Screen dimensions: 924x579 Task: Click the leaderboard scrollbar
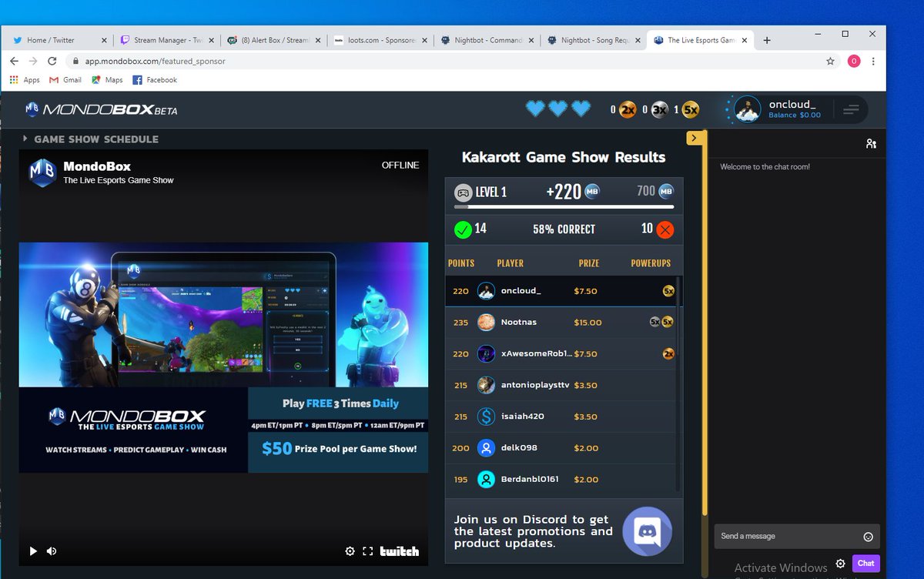(x=678, y=385)
